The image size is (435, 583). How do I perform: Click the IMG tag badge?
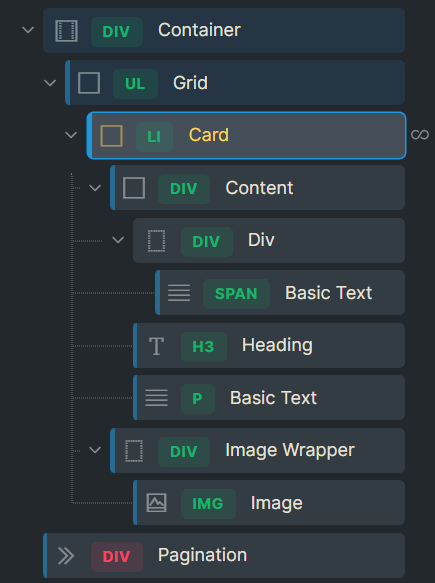[x=208, y=504]
